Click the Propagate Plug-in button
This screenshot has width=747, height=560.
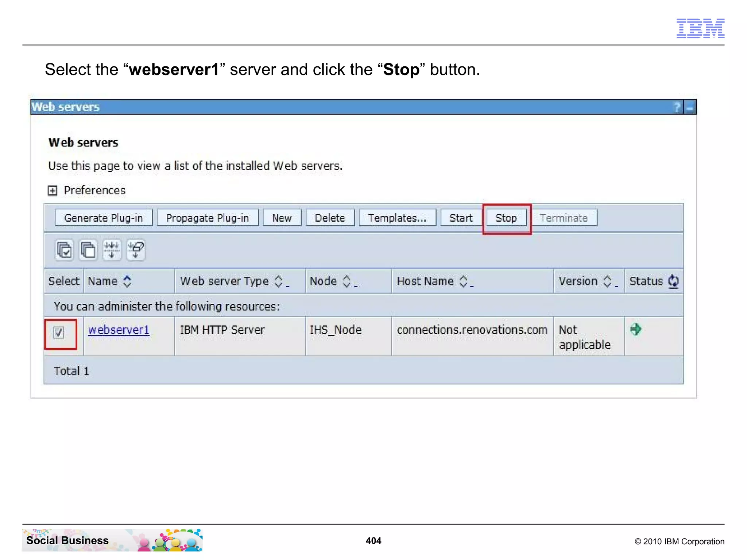point(208,218)
